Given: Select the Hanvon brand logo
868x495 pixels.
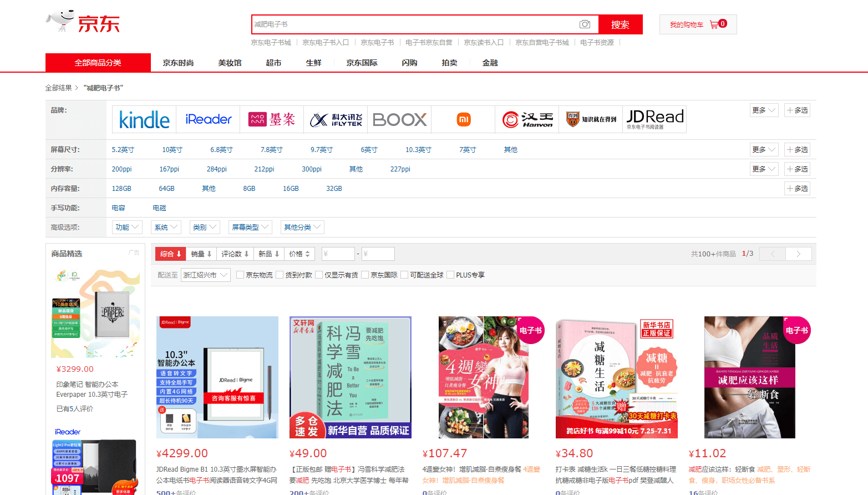Looking at the screenshot, I should (527, 119).
